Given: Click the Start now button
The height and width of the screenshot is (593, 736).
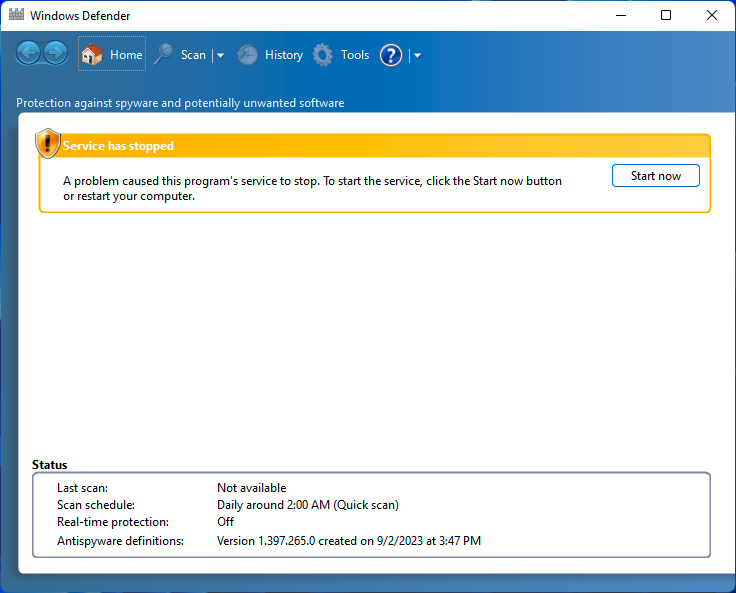Looking at the screenshot, I should pos(656,176).
